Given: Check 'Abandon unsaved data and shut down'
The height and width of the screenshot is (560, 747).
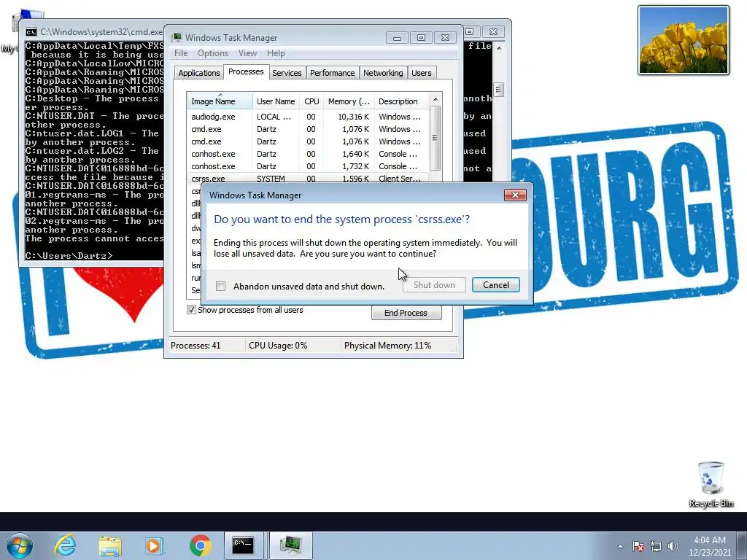Looking at the screenshot, I should 220,286.
